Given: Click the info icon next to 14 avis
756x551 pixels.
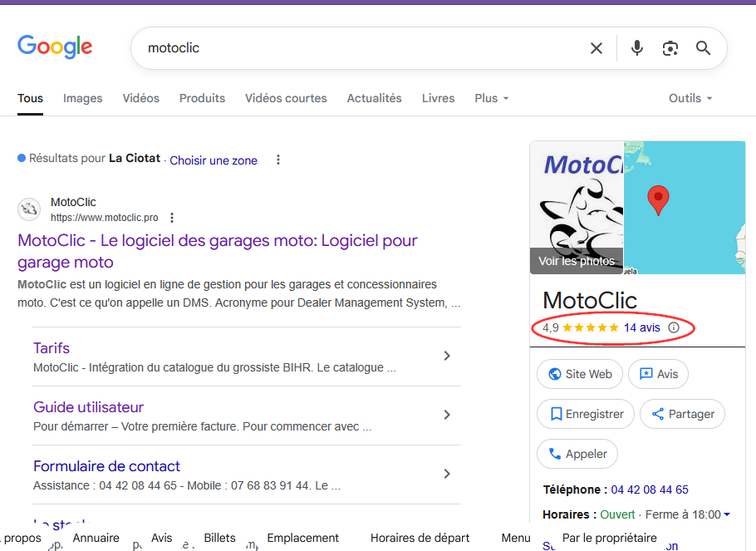Looking at the screenshot, I should point(674,327).
